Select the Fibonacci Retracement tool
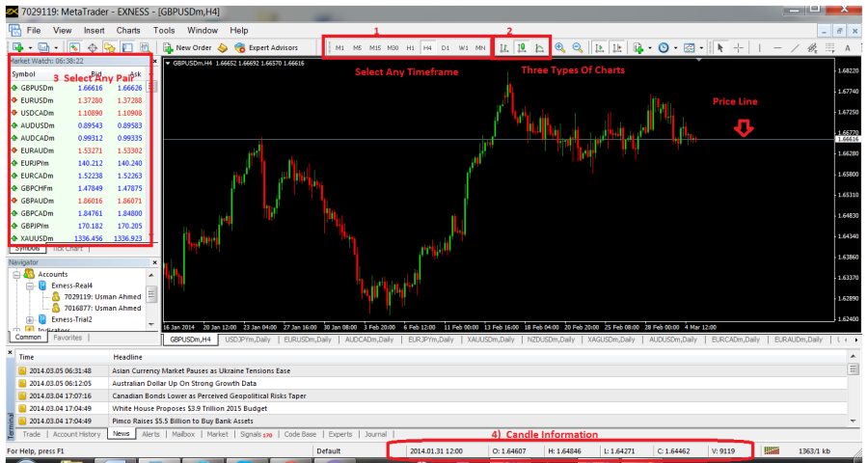 tap(829, 48)
